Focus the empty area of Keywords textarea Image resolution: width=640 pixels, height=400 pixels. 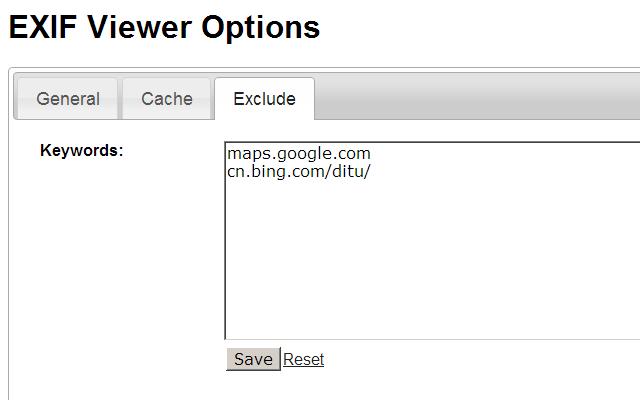pos(430,260)
